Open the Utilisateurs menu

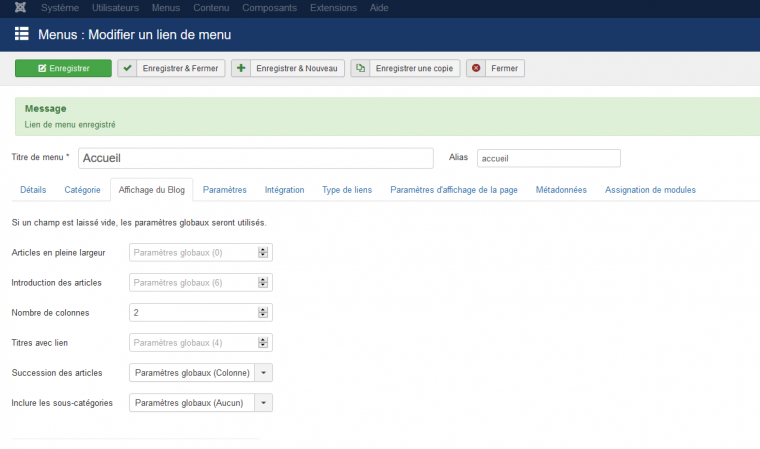tap(115, 8)
